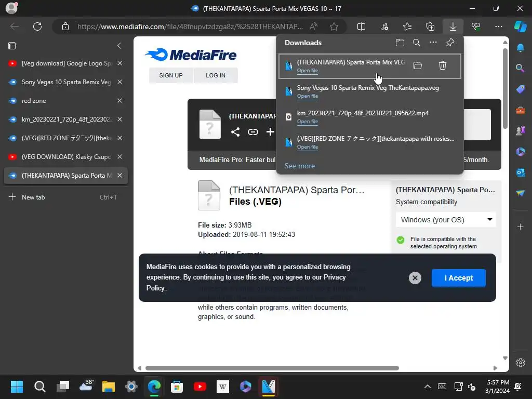
Task: Click See more in Downloads panel
Action: coord(300,166)
